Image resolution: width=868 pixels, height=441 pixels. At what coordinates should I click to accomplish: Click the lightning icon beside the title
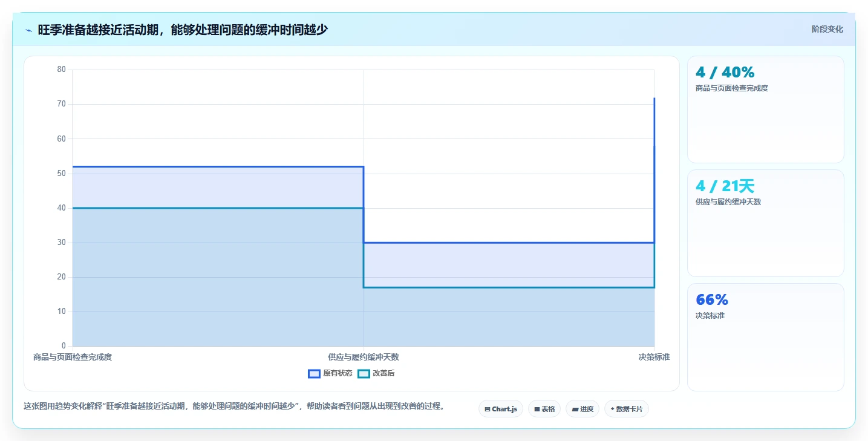[x=29, y=30]
